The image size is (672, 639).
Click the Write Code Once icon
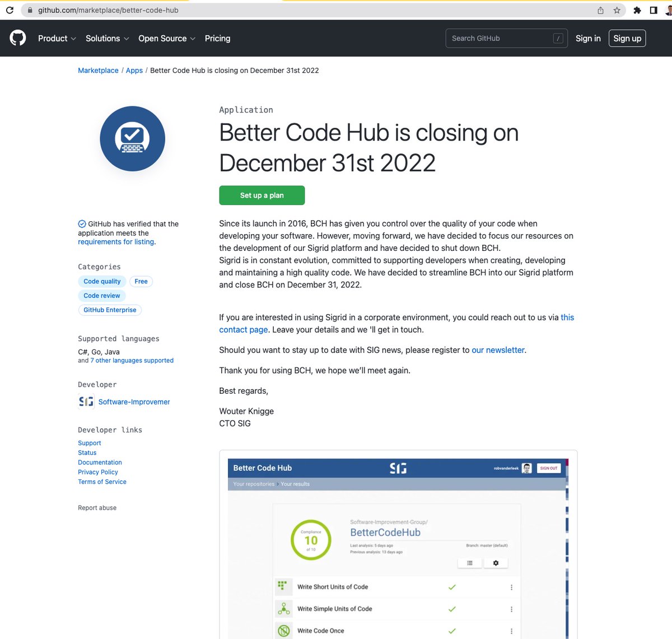pos(284,631)
